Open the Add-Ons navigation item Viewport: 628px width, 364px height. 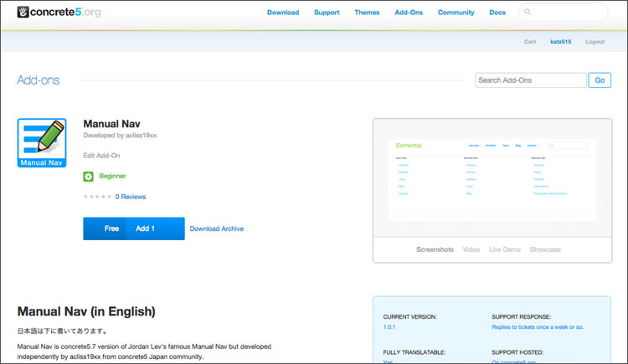coord(409,13)
